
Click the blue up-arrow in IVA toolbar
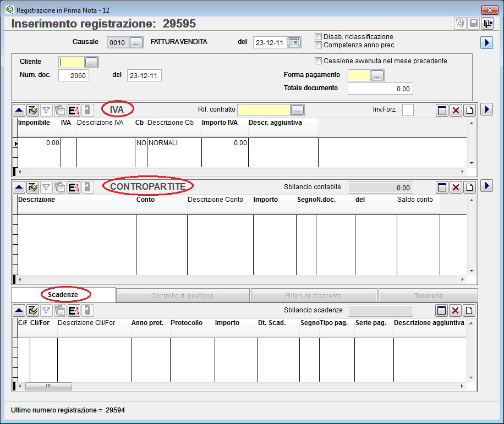pyautogui.click(x=19, y=111)
